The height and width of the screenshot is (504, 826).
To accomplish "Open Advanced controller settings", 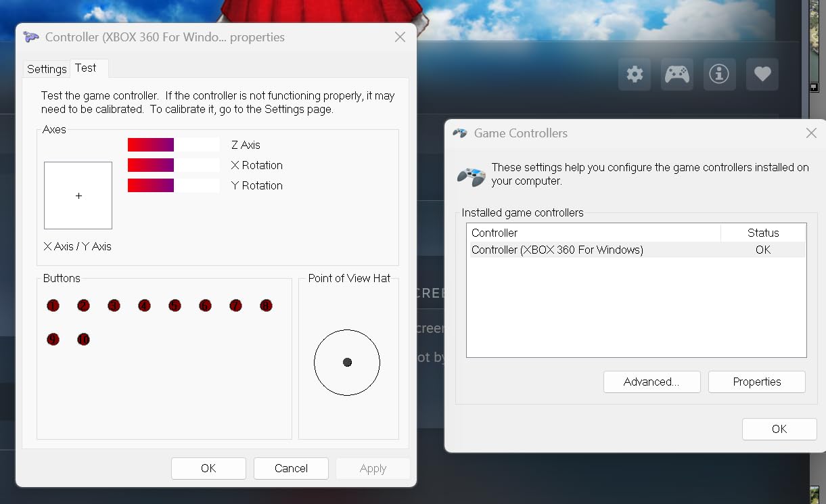I will [651, 382].
